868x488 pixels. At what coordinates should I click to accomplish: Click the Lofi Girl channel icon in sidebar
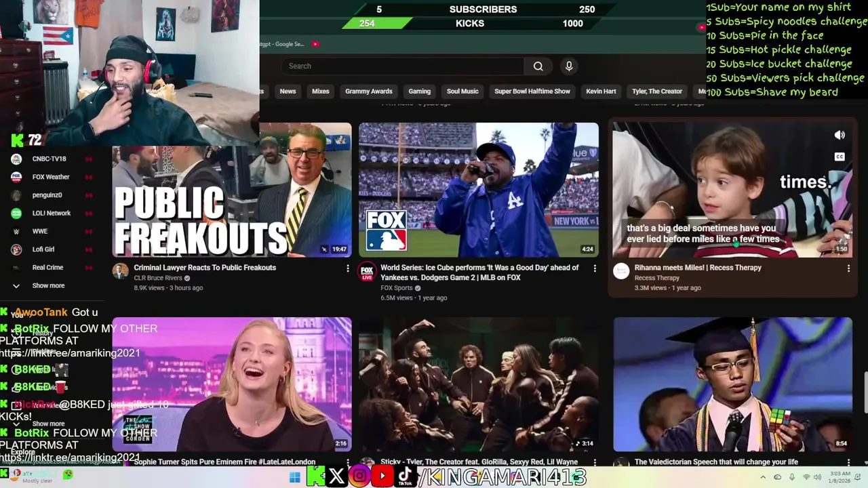point(16,249)
